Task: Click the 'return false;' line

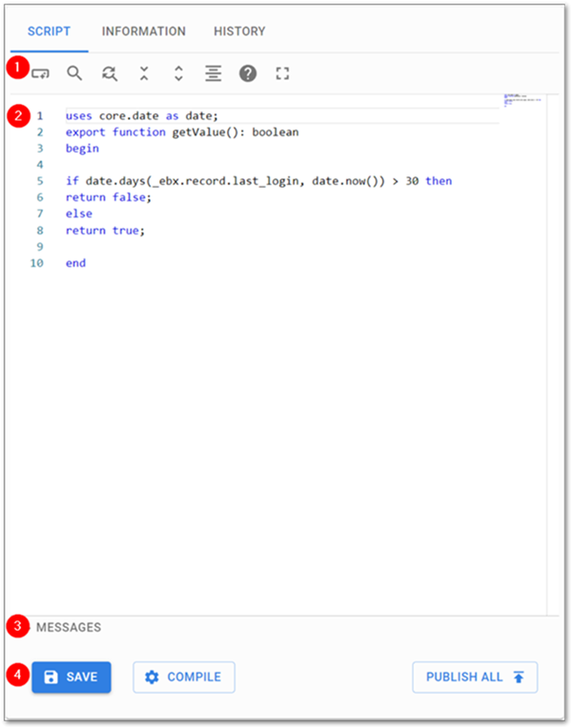Action: pyautogui.click(x=109, y=197)
